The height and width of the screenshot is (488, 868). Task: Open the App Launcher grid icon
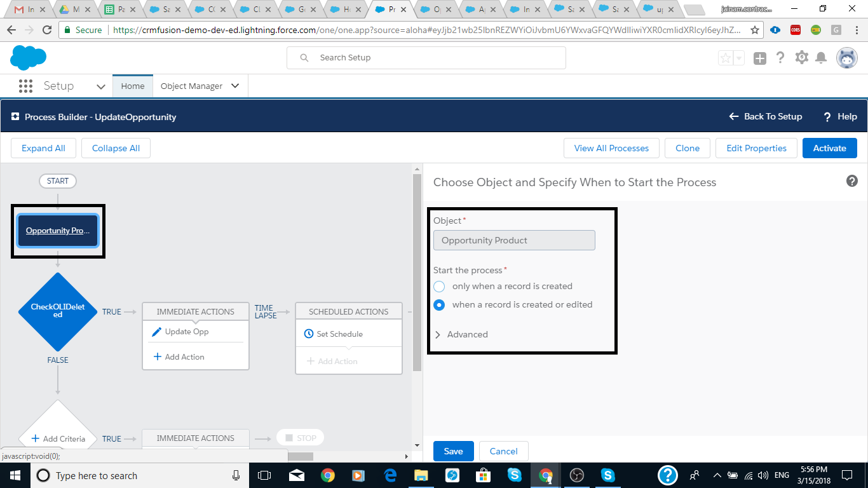(x=25, y=86)
